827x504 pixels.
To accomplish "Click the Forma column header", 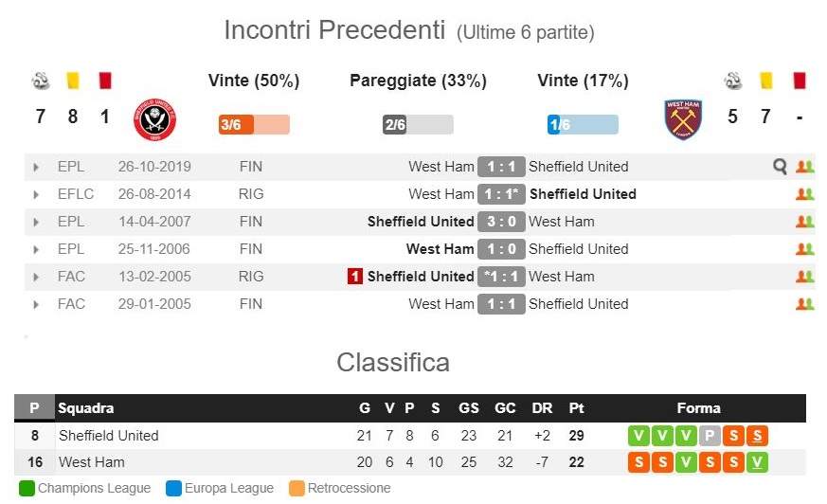I will click(x=698, y=408).
